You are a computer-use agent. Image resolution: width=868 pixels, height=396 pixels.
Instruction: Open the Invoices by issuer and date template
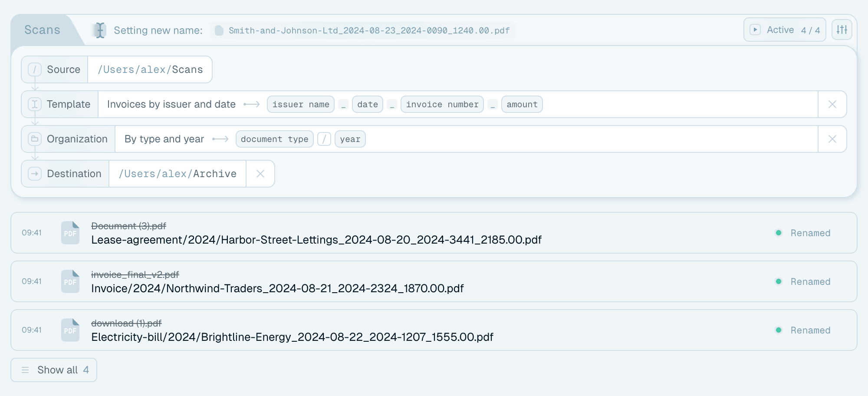tap(171, 104)
